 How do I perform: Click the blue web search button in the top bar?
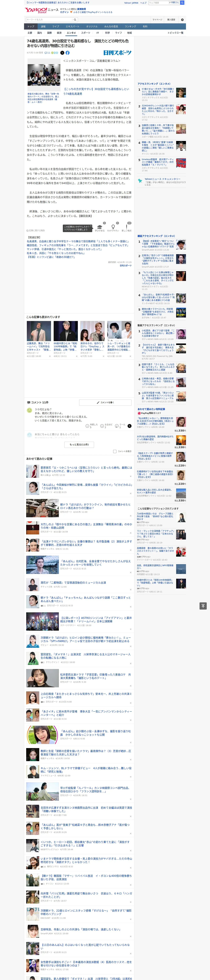(x=182, y=3)
